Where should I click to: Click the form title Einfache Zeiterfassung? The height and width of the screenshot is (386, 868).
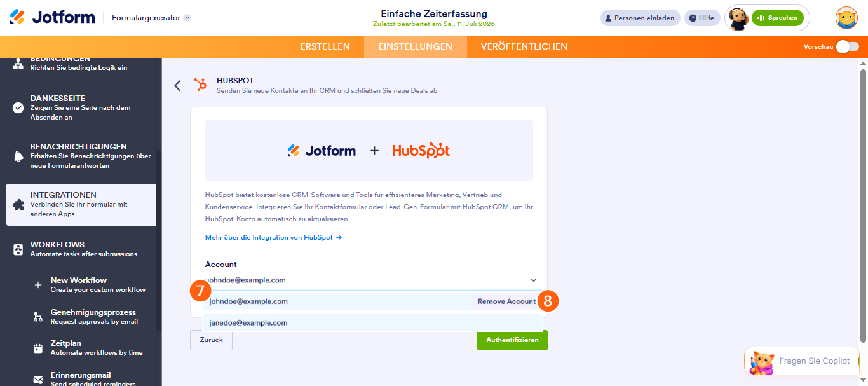434,13
